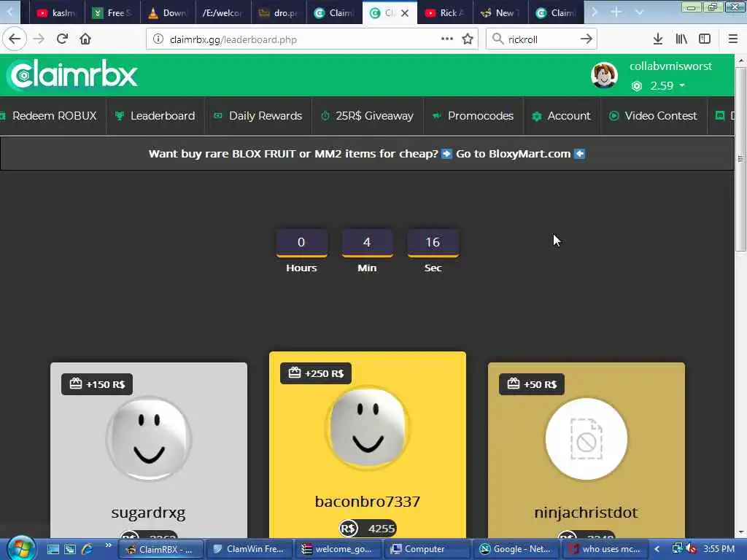Open the welcome_go... taskbar item

338,549
